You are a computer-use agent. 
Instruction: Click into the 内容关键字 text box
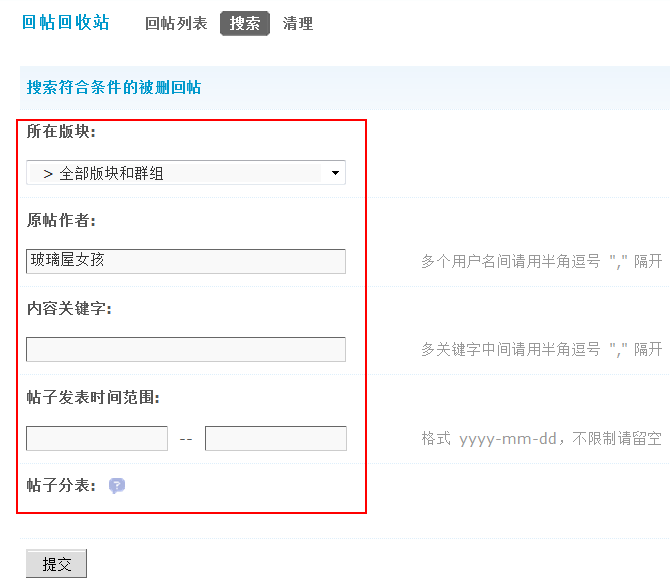[186, 349]
